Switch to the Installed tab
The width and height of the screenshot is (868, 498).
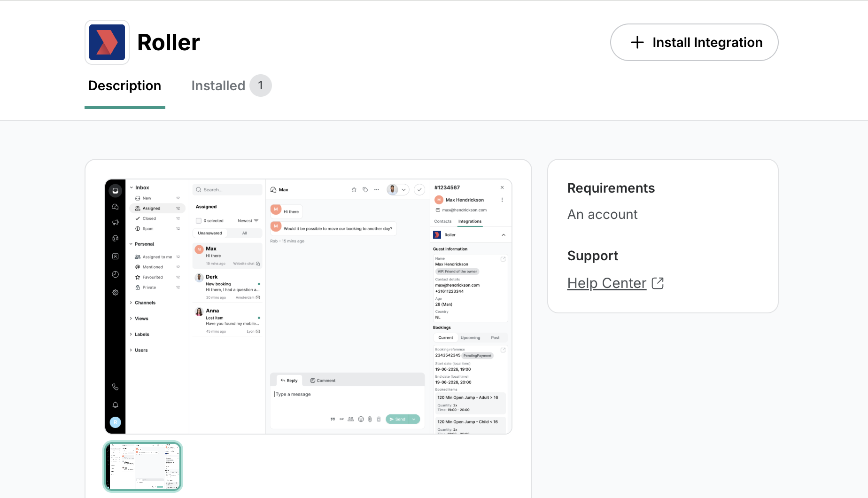231,86
